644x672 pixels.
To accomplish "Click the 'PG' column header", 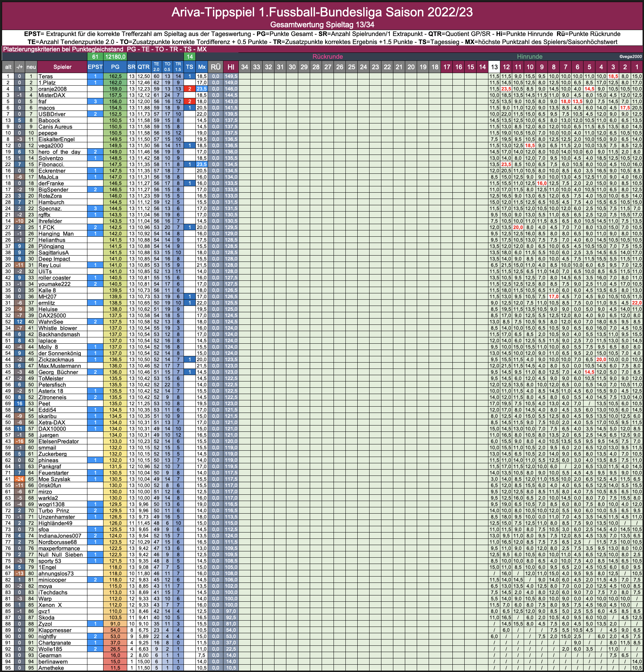I will [x=115, y=67].
